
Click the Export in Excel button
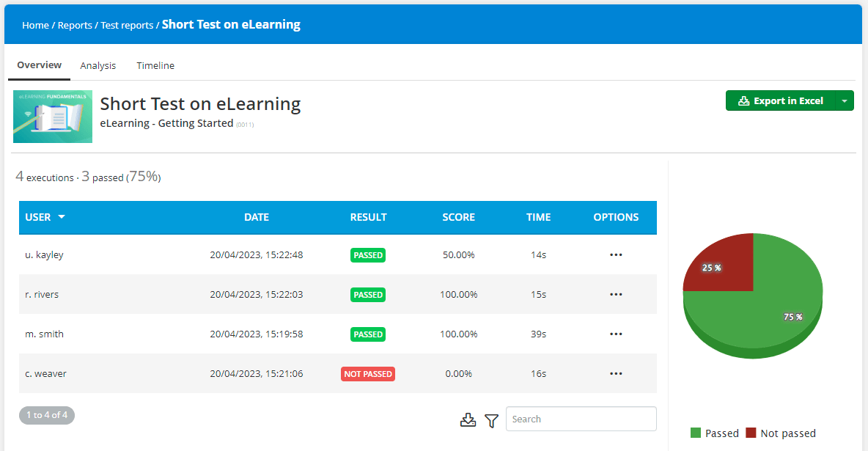click(780, 101)
